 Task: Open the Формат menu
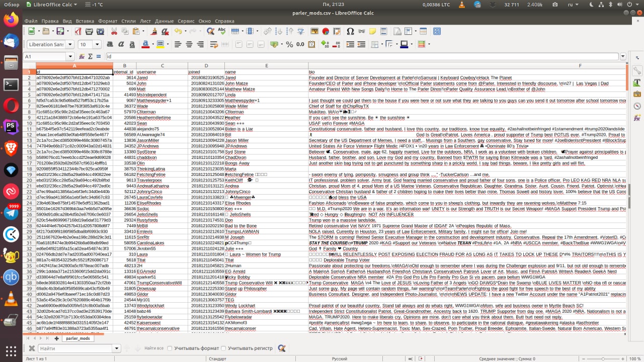coord(108,21)
